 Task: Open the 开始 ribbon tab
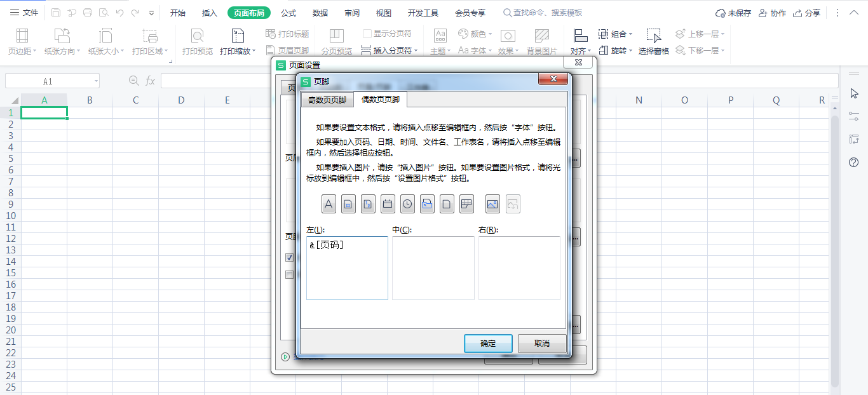(x=178, y=13)
